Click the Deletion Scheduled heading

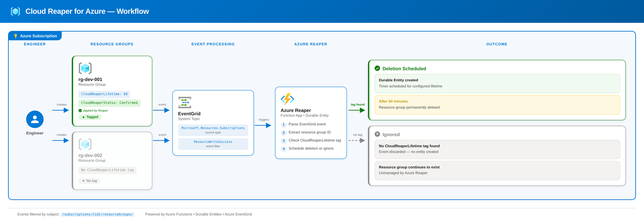(404, 69)
